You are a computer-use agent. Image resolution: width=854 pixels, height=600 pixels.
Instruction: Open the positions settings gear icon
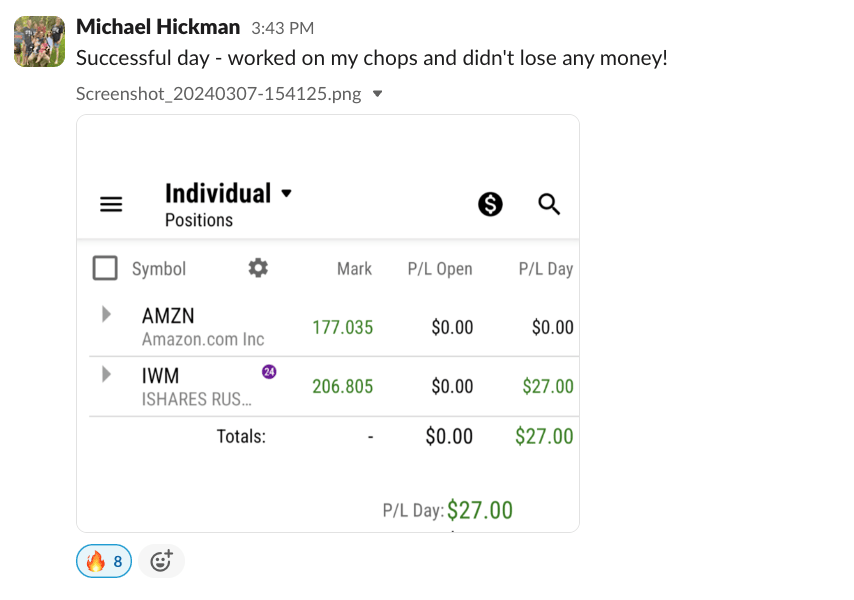[258, 268]
